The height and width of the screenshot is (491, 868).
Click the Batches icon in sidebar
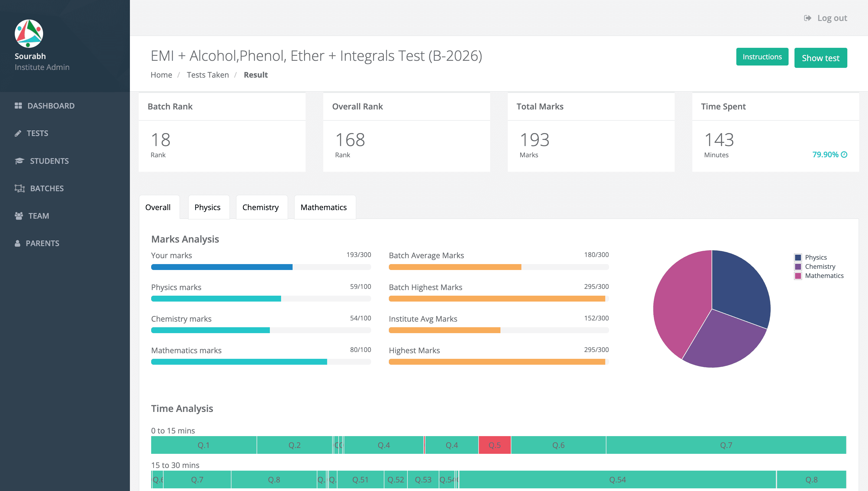coord(19,189)
